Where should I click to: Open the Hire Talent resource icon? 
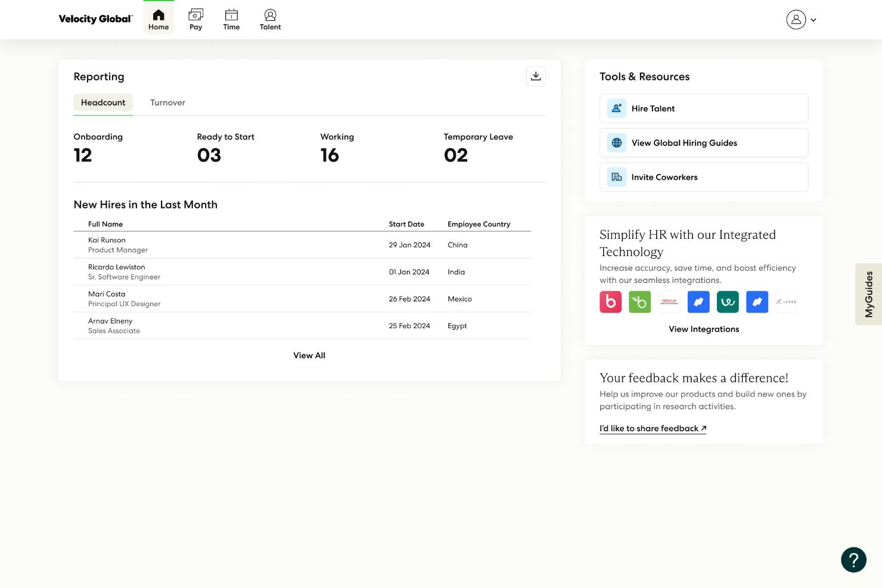[616, 108]
